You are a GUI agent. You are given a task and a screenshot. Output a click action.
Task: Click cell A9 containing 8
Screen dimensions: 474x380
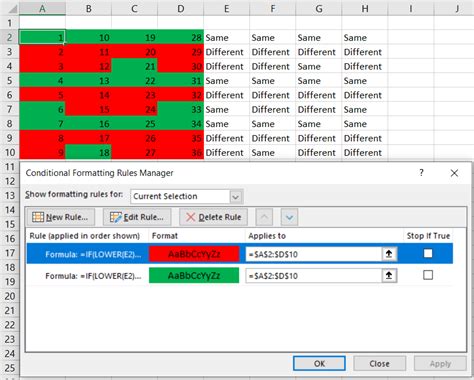coord(42,138)
